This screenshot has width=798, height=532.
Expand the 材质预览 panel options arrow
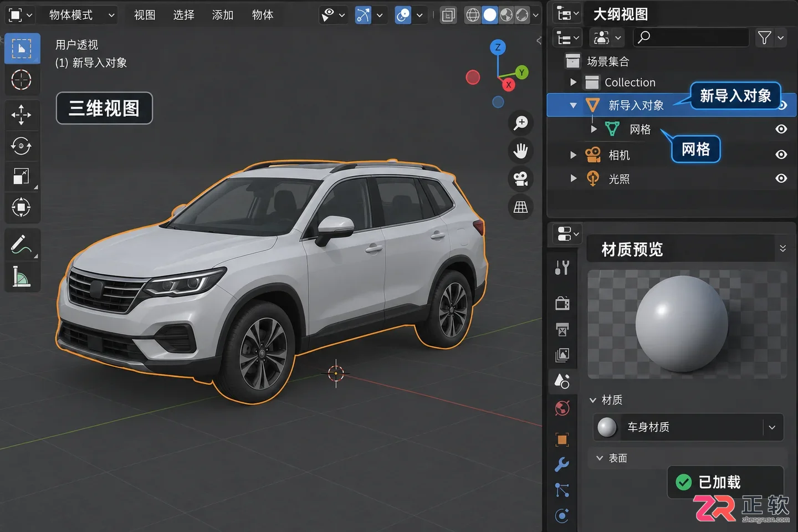(782, 248)
